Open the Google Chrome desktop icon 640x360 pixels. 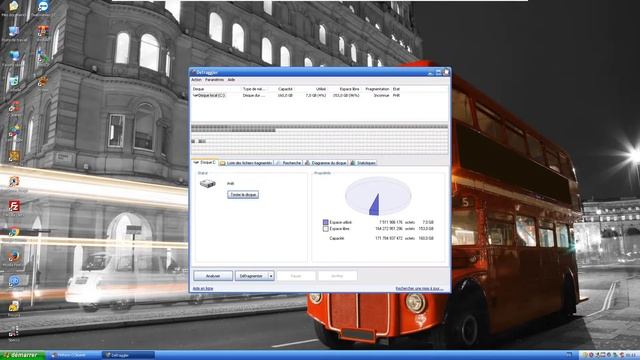tap(13, 233)
